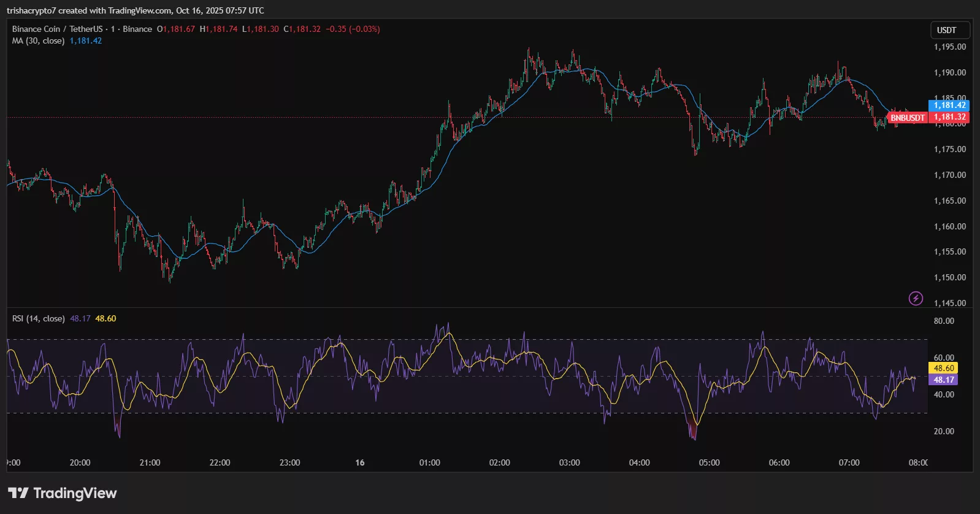Click the purple 48.17 RSI label

click(x=944, y=380)
